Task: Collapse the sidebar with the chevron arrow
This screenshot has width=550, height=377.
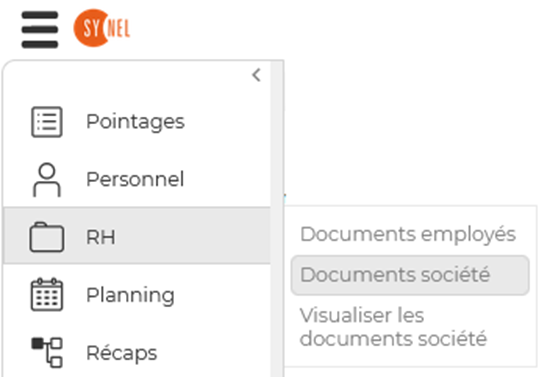Action: click(x=256, y=75)
